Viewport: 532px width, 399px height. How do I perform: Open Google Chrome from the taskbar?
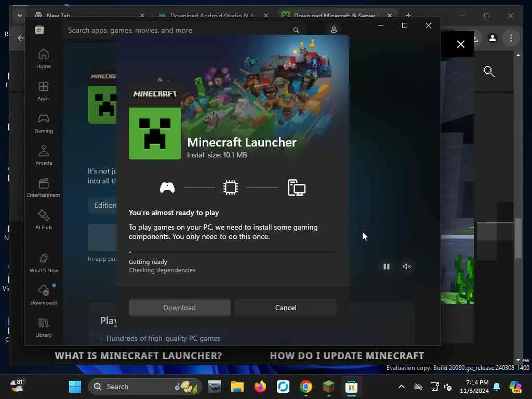click(305, 387)
